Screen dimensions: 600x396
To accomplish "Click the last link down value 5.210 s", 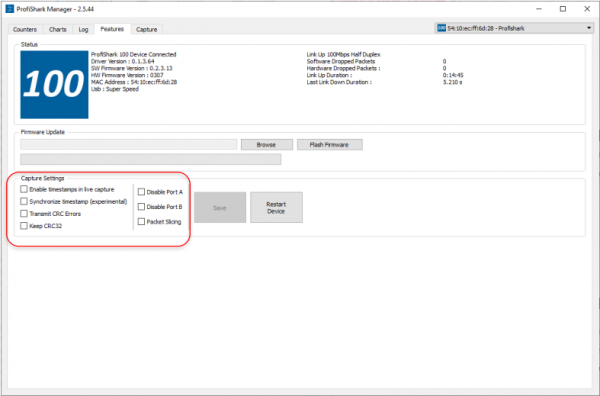I will pos(453,82).
